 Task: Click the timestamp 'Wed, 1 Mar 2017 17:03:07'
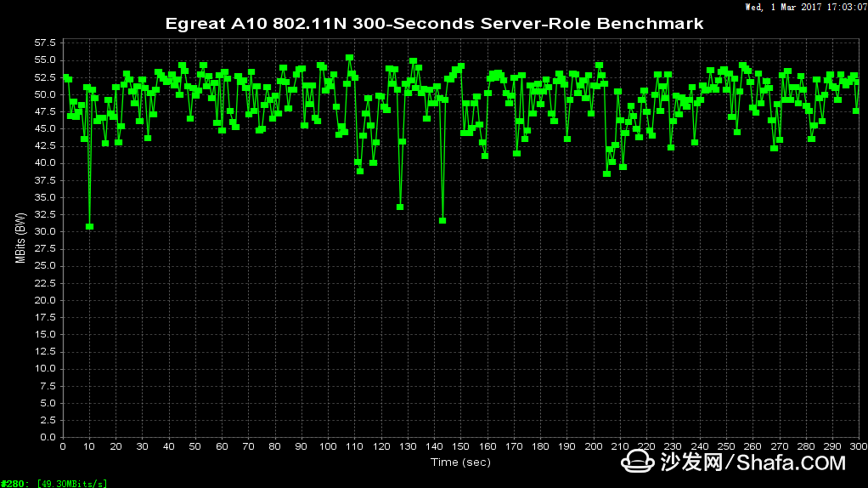805,7
